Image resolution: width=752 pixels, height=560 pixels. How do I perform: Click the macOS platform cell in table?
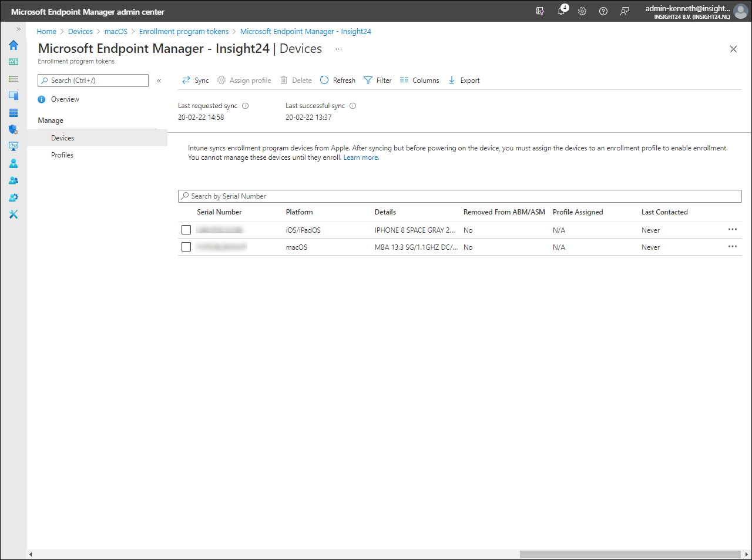(297, 247)
